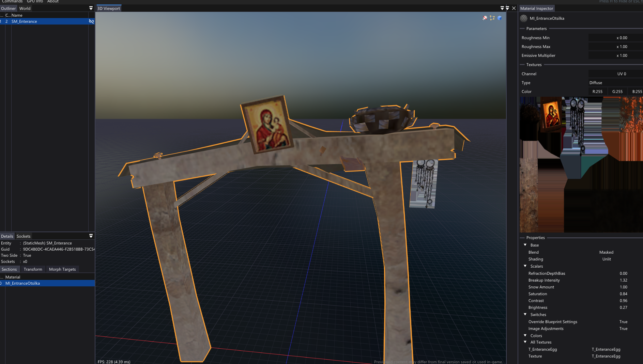Open the right 3D Viewport dropdown arrow

point(507,8)
